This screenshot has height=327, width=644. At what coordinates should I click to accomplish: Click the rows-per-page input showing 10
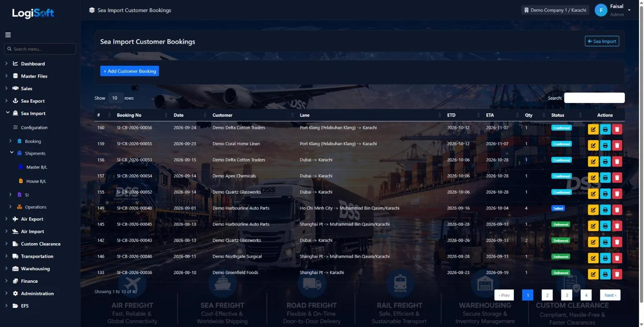pos(116,98)
